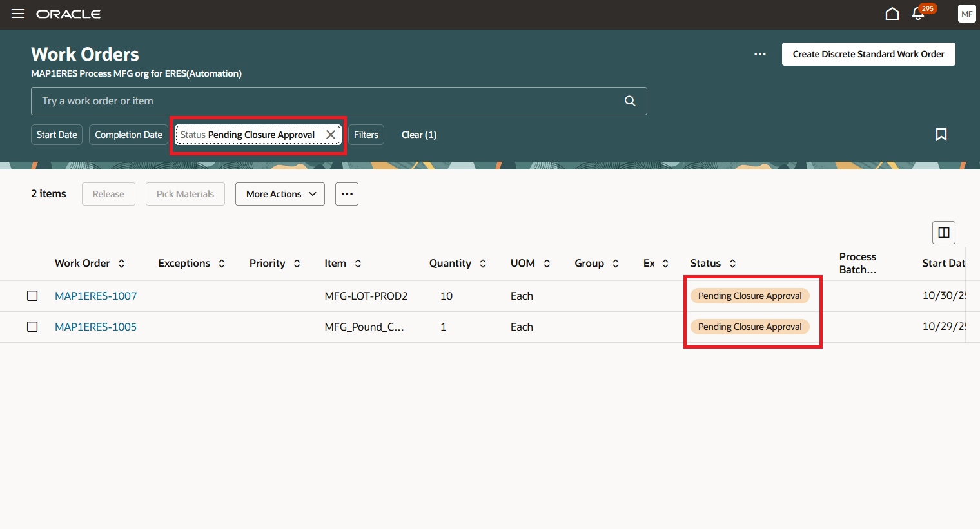
Task: Sort by UOM column
Action: pos(547,264)
